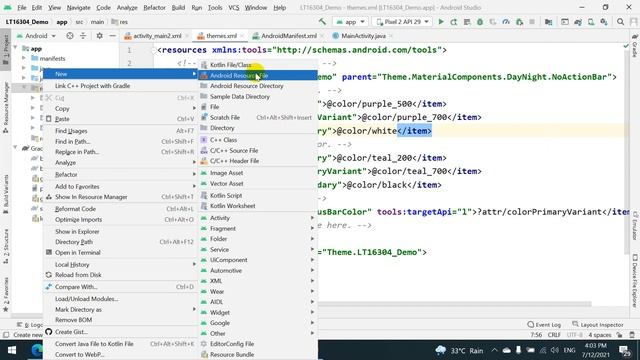Select Android Resource File in the New submenu
The image size is (640, 360).
258,76
